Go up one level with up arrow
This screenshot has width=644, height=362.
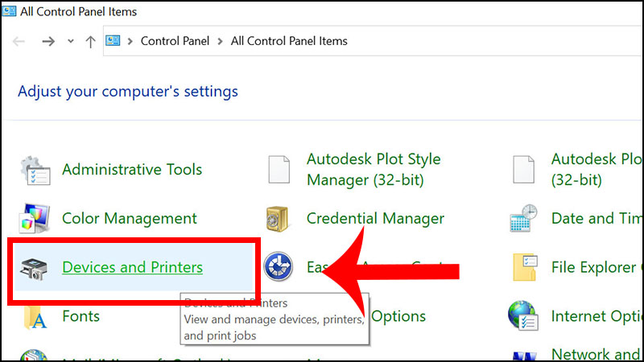90,42
